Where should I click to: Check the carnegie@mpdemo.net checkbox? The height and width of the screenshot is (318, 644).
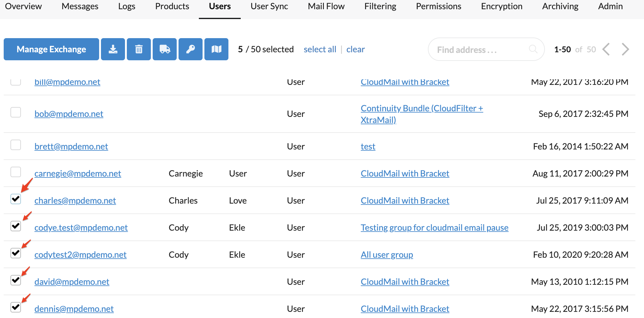pyautogui.click(x=16, y=172)
